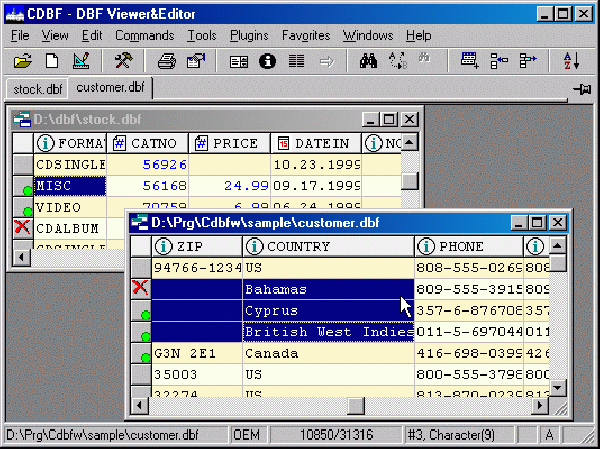The width and height of the screenshot is (600, 449).
Task: Click scroll up arrow in stock.dbf window
Action: [409, 142]
